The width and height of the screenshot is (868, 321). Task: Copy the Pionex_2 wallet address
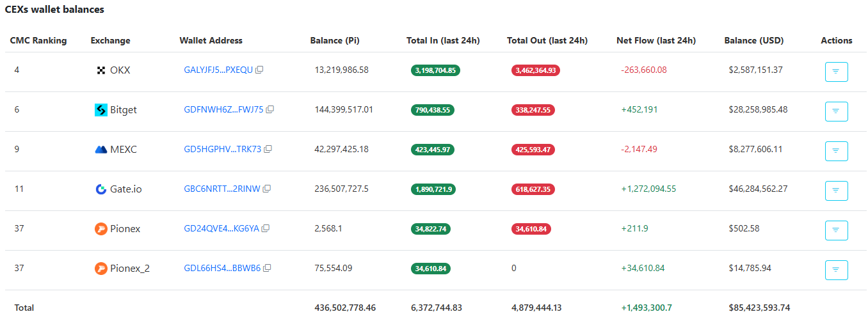(268, 269)
